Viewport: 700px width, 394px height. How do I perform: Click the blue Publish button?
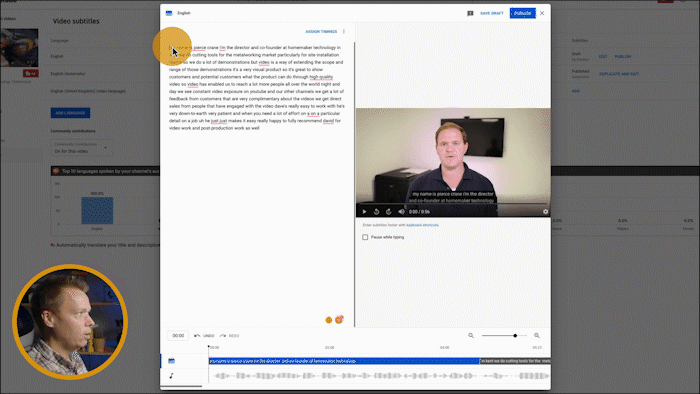(522, 13)
